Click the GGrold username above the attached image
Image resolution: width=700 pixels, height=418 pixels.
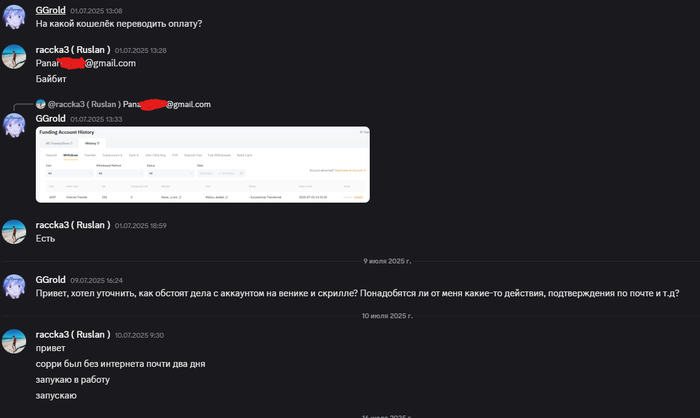pyautogui.click(x=50, y=118)
